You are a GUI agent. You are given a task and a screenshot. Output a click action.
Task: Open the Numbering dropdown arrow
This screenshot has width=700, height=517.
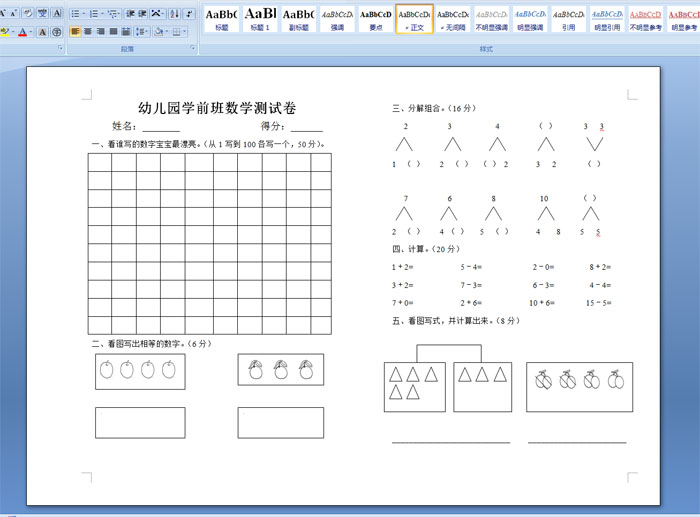pyautogui.click(x=102, y=13)
